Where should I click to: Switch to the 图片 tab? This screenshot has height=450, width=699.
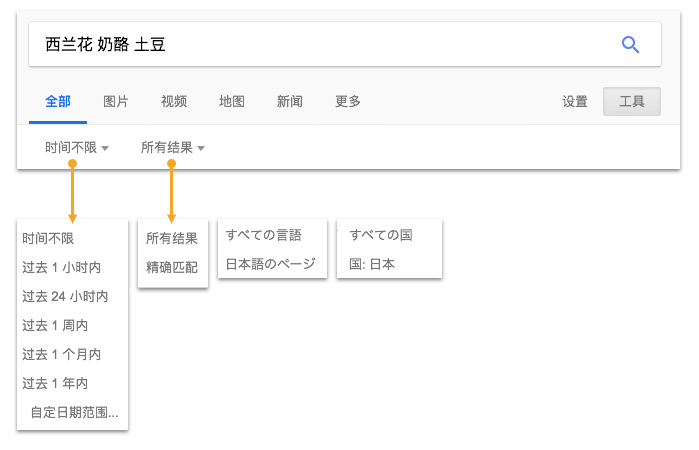coord(116,101)
